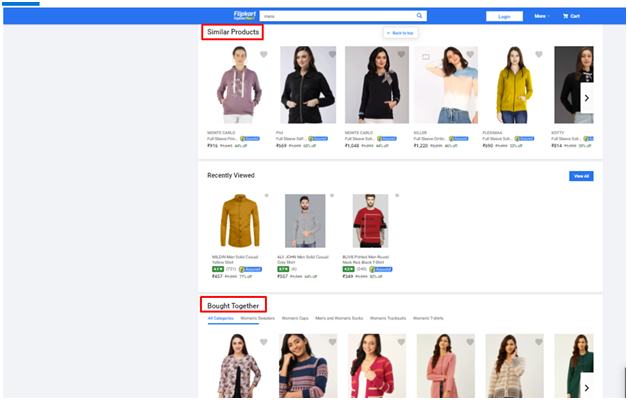
Task: Click the Assured badge under the yellow shirt
Action: click(250, 269)
